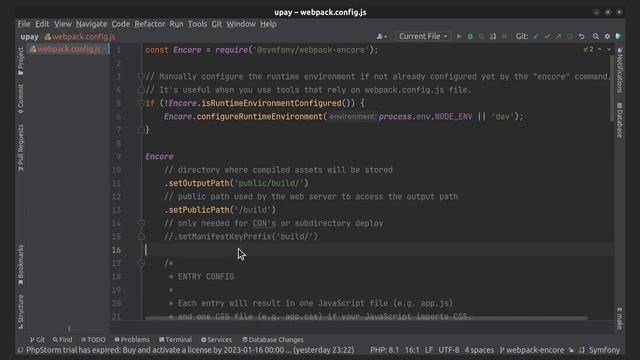Open the make side panel
Viewport: 640px width, 360px height.
point(620,318)
